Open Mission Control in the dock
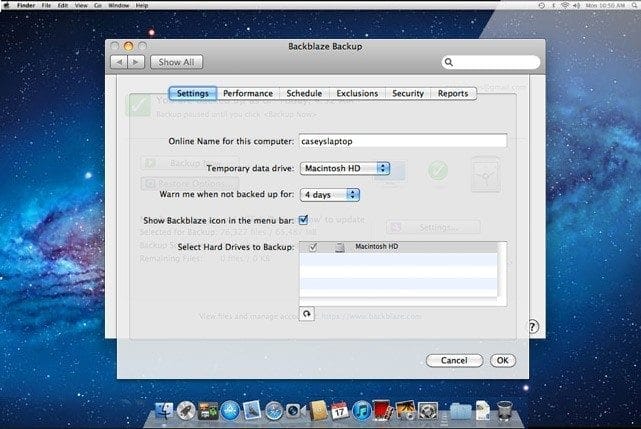This screenshot has height=429, width=641. point(208,411)
